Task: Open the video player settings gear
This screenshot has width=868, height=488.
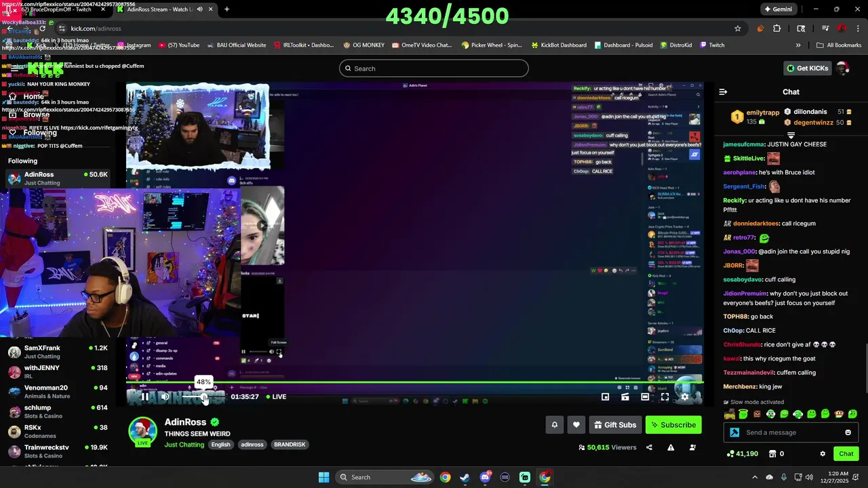Action: 685,397
